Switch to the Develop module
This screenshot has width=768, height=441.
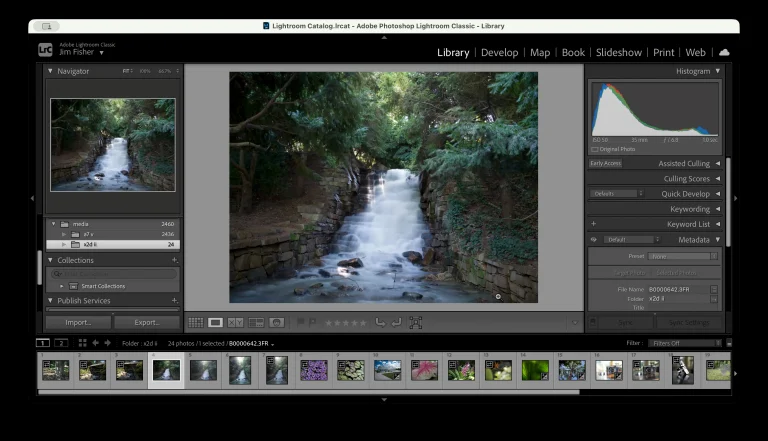[x=499, y=52]
